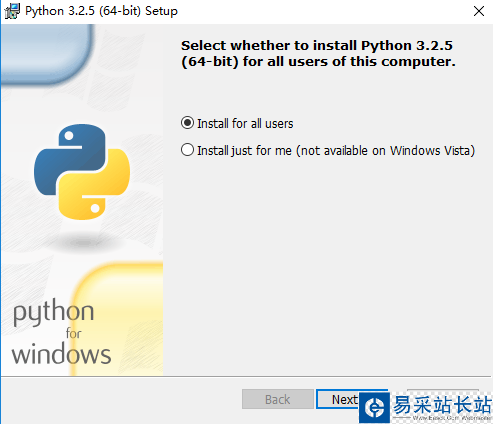The height and width of the screenshot is (424, 493).
Task: Click the small watermark URL text
Action: [x=452, y=418]
